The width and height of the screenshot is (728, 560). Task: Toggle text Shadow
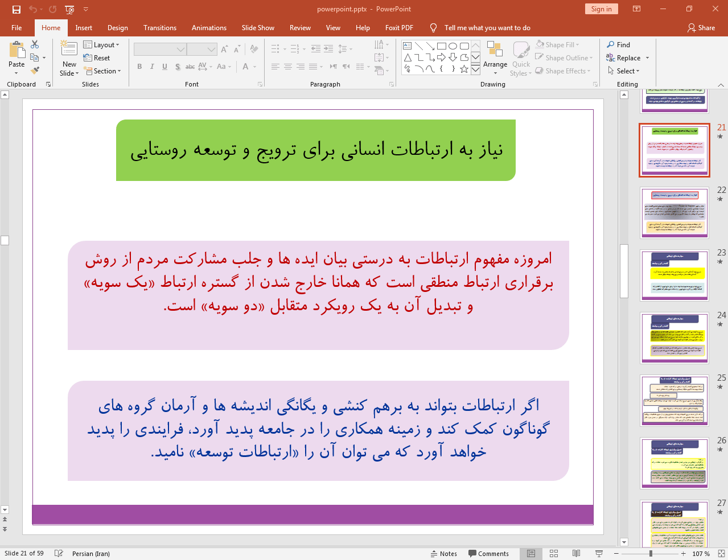(178, 67)
